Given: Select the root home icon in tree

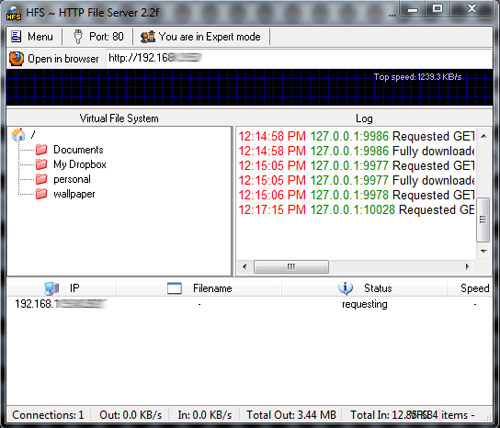Looking at the screenshot, I should (x=18, y=135).
